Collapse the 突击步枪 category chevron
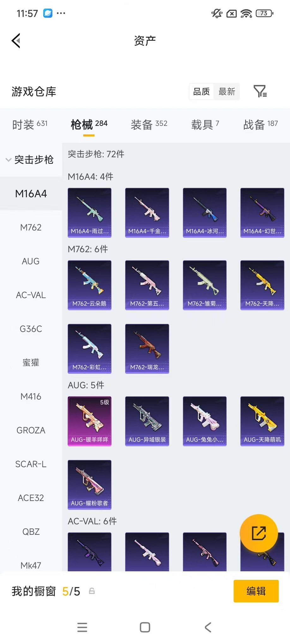Screen dimensions: 290x644 [x=9, y=160]
